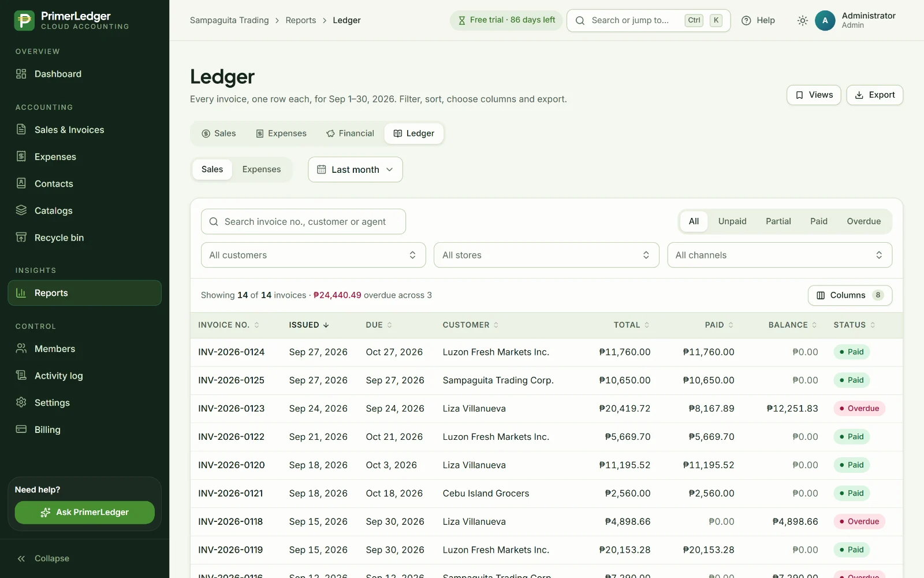
Task: Open the Columns chooser
Action: point(850,295)
